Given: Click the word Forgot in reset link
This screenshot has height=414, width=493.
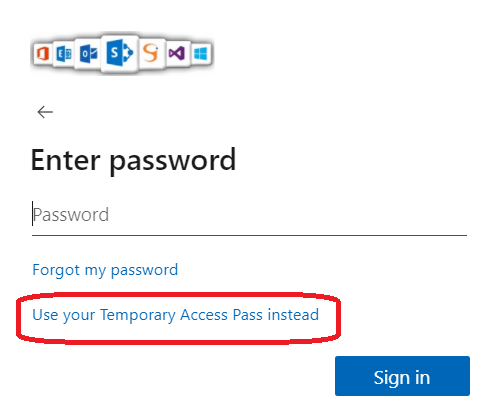Looking at the screenshot, I should click(x=56, y=270).
